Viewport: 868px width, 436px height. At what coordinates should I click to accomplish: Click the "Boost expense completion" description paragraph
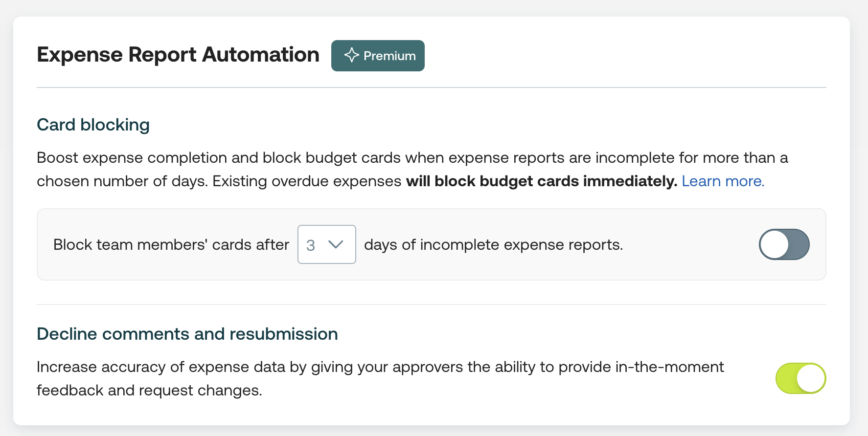412,170
